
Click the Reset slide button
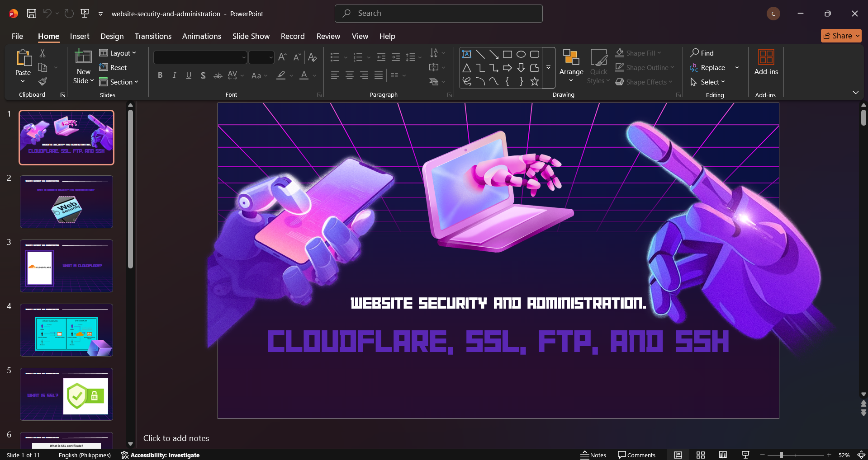[113, 67]
